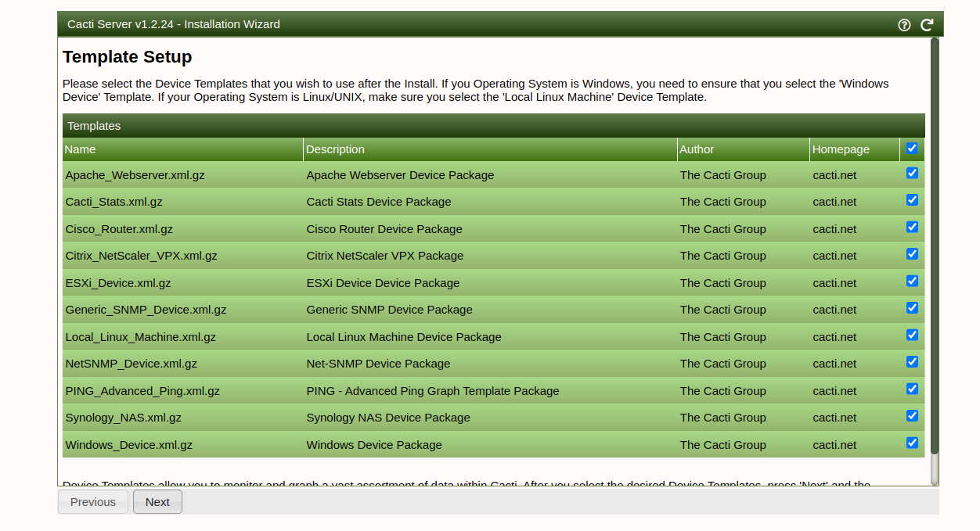Uncheck the Apache_Webserver.xml.gz template checkbox

point(912,173)
